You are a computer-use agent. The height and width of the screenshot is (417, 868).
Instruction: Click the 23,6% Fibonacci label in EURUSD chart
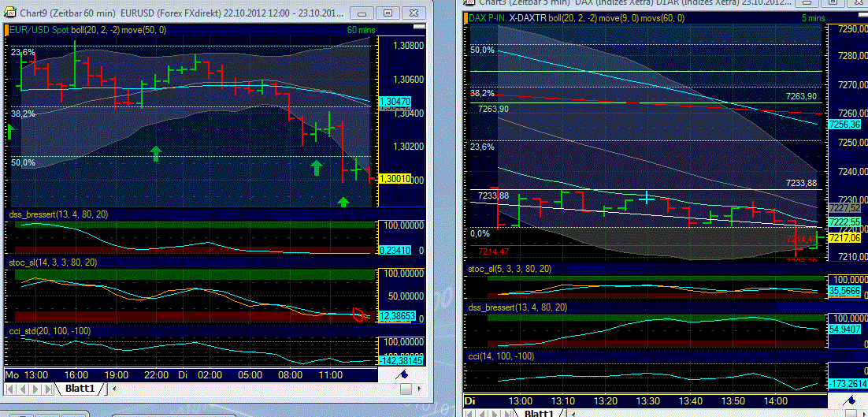click(x=24, y=52)
